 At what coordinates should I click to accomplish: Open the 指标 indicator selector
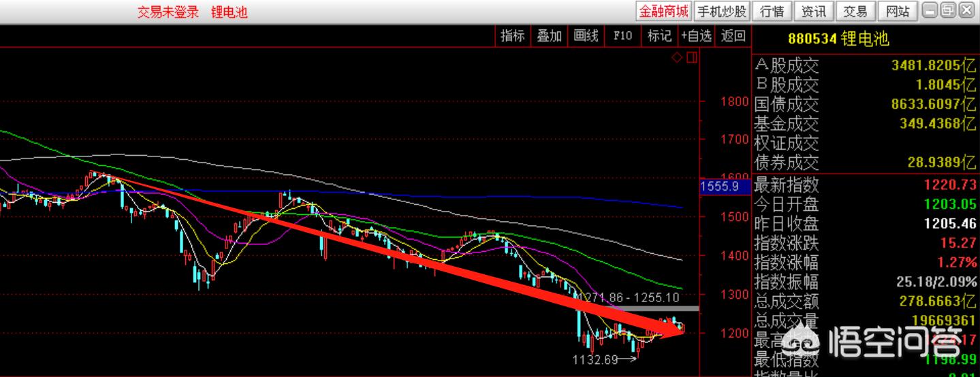(x=513, y=36)
